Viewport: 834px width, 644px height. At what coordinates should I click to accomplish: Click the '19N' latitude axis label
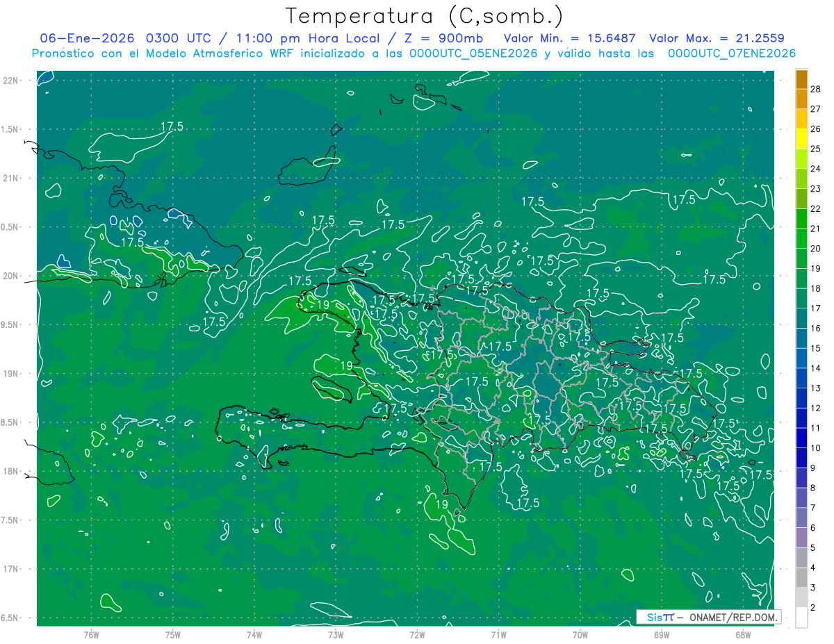click(x=10, y=374)
